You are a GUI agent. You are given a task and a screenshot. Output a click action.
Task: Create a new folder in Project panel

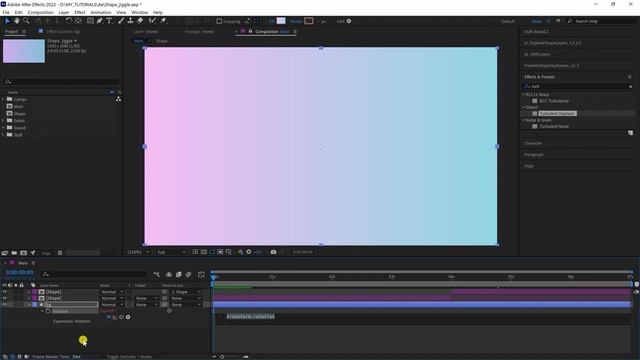coord(14,253)
